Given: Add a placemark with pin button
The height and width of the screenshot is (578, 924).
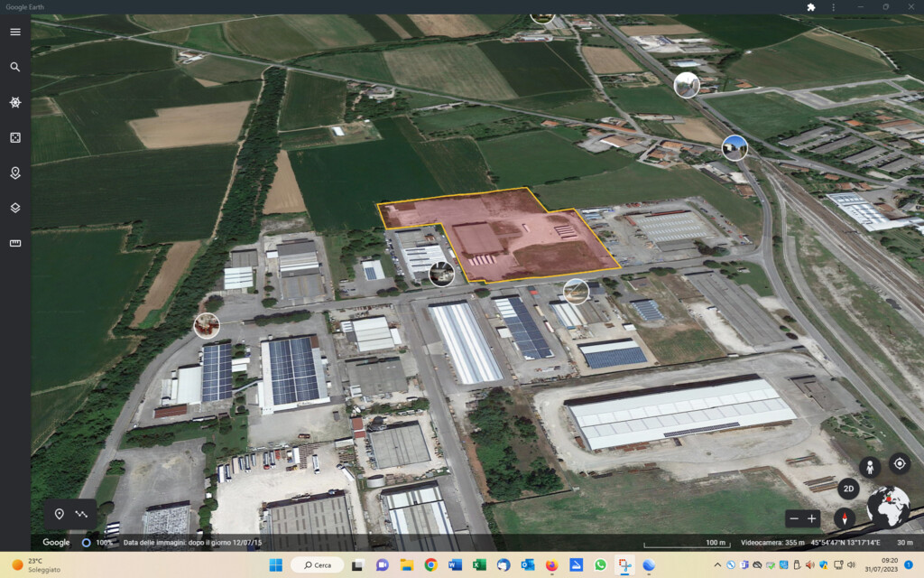Looking at the screenshot, I should coord(59,514).
